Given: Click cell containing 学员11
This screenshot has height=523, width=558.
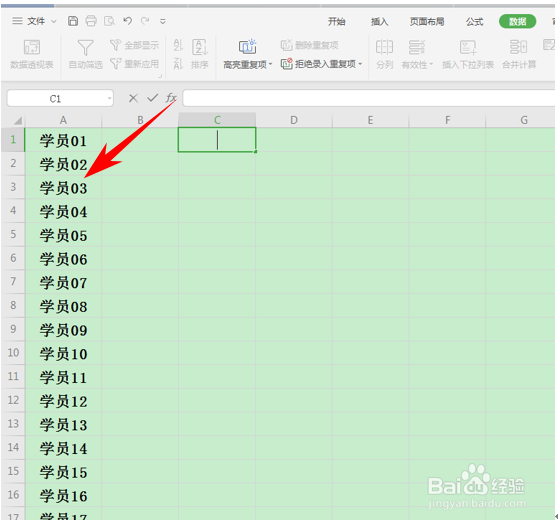Looking at the screenshot, I should point(63,377).
